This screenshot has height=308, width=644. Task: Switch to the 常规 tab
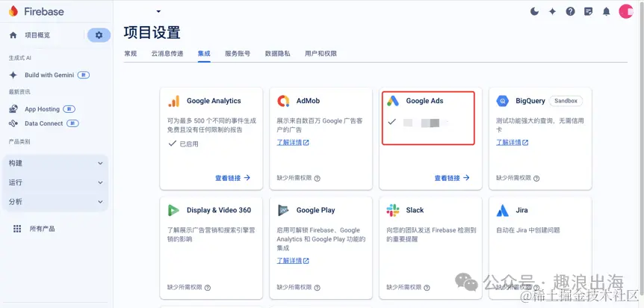[x=131, y=54]
